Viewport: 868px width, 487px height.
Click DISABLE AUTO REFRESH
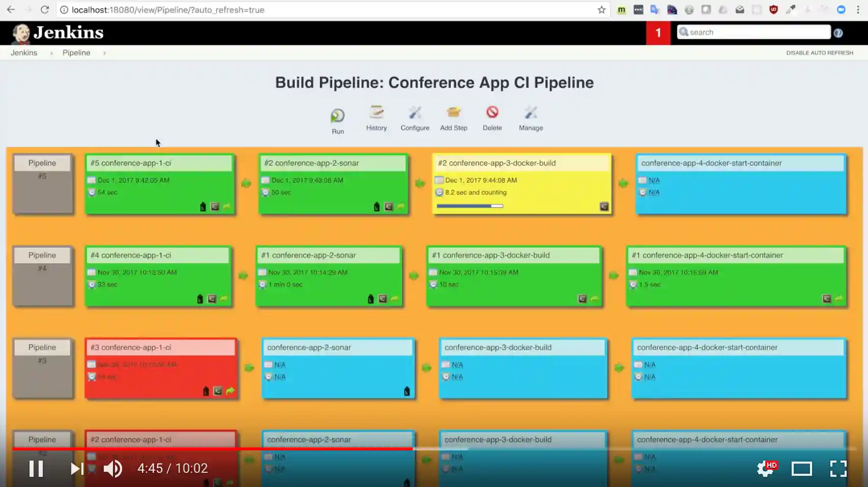pyautogui.click(x=820, y=52)
